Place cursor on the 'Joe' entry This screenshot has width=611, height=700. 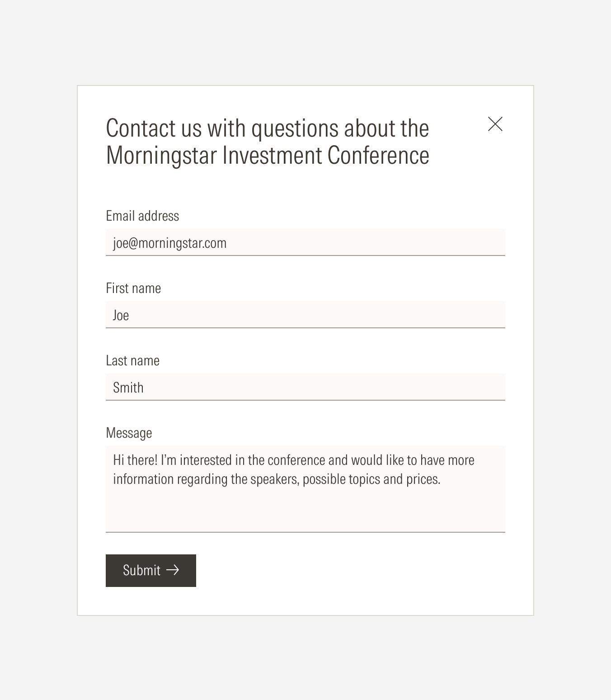(x=121, y=315)
